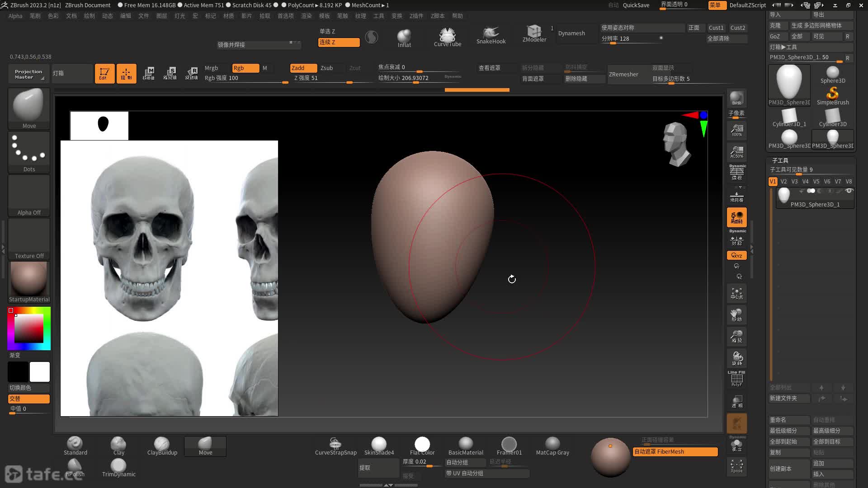Pick a color in the color picker square

tap(28, 328)
